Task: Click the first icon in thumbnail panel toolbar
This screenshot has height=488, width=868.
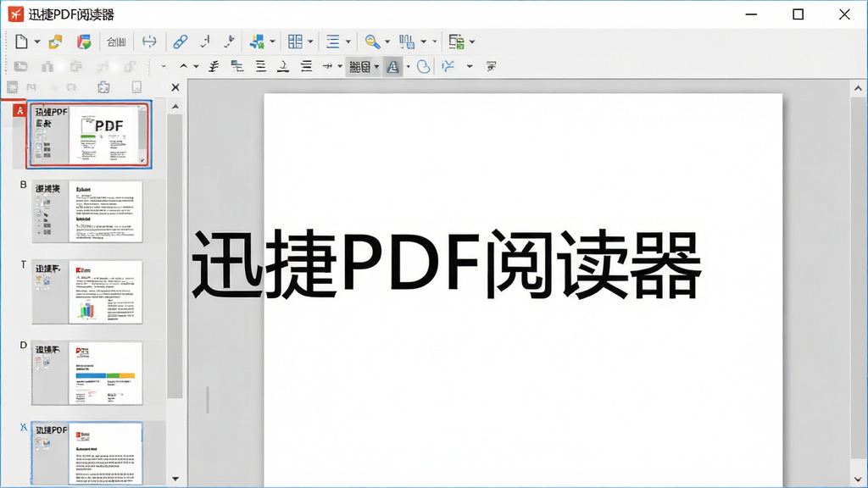Action: (12, 87)
